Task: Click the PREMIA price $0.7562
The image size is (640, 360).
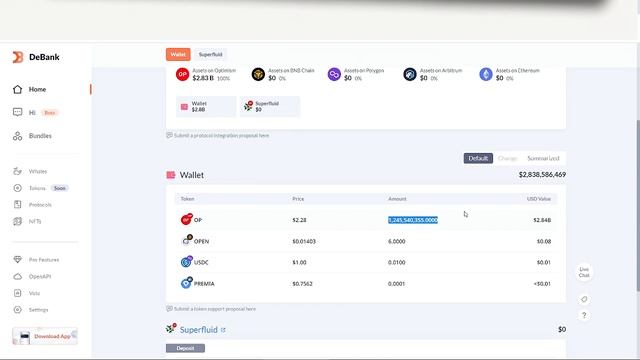Action: [302, 284]
